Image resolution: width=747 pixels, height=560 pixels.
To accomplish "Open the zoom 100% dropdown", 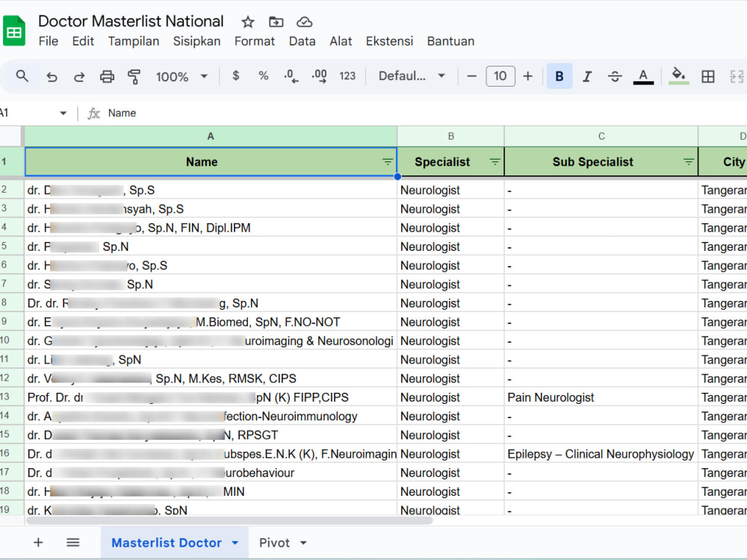I will point(182,76).
